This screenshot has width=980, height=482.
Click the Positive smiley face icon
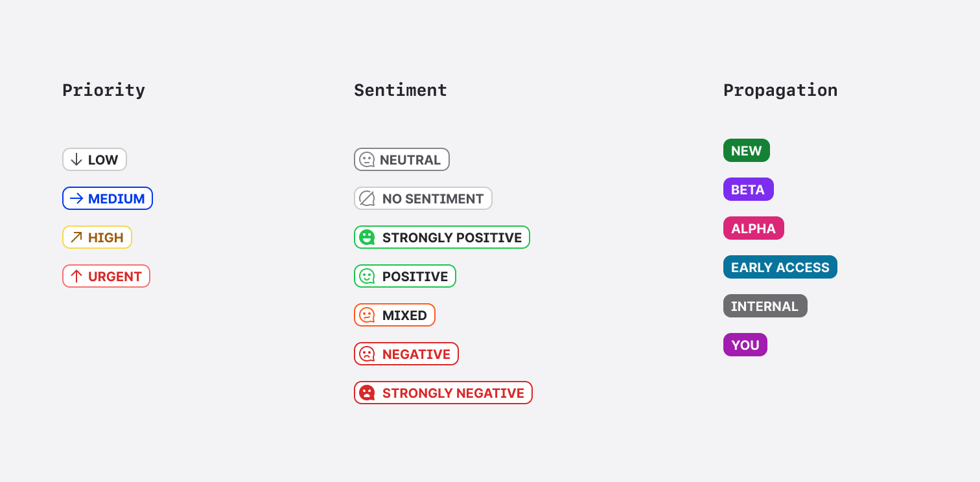pyautogui.click(x=367, y=276)
